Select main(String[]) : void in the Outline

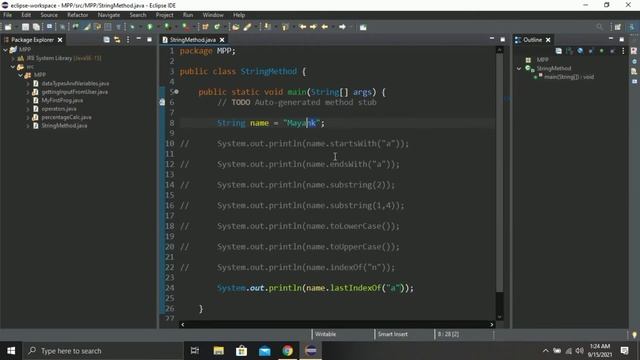pyautogui.click(x=569, y=77)
